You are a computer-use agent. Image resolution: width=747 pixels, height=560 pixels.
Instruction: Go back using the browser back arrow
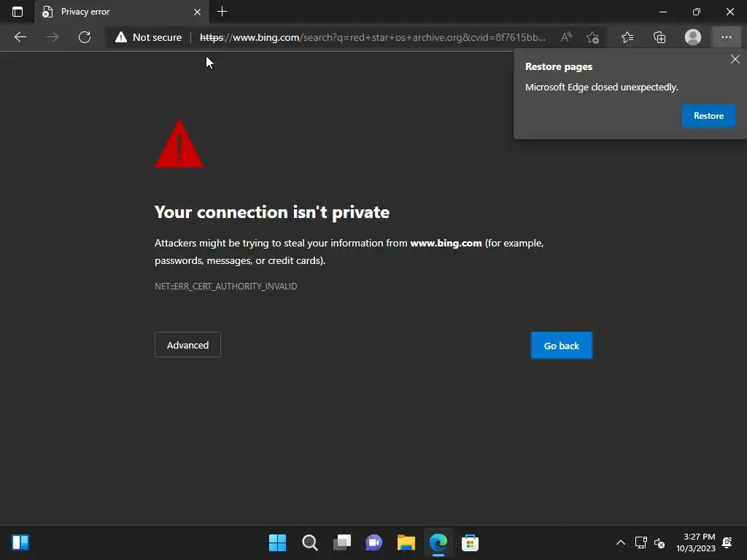coord(20,37)
